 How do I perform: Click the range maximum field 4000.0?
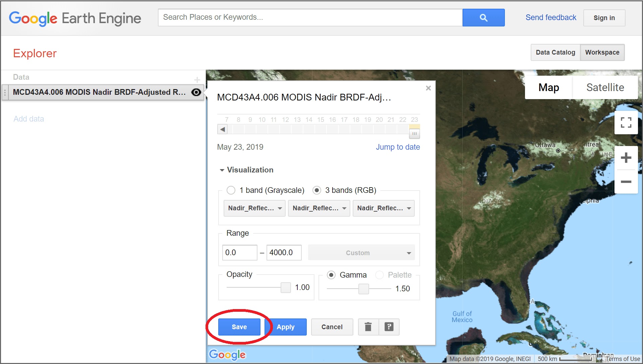(x=284, y=252)
